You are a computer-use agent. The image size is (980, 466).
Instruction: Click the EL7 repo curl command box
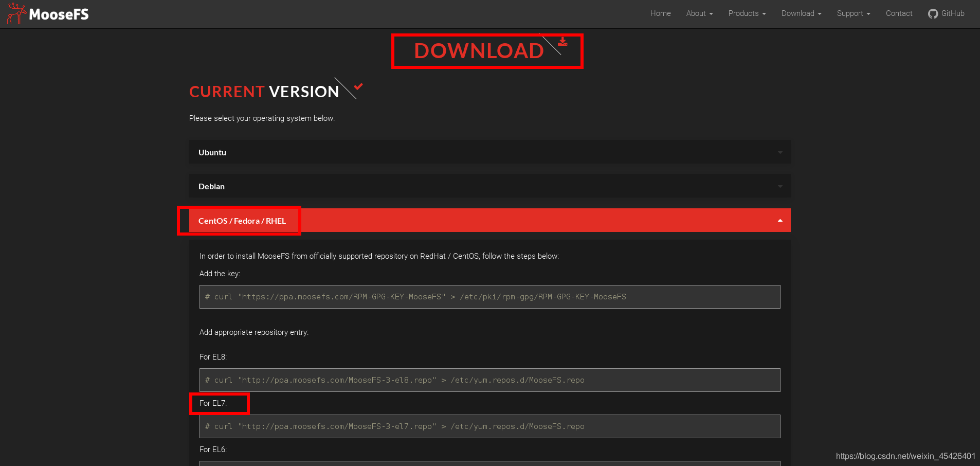tap(489, 426)
